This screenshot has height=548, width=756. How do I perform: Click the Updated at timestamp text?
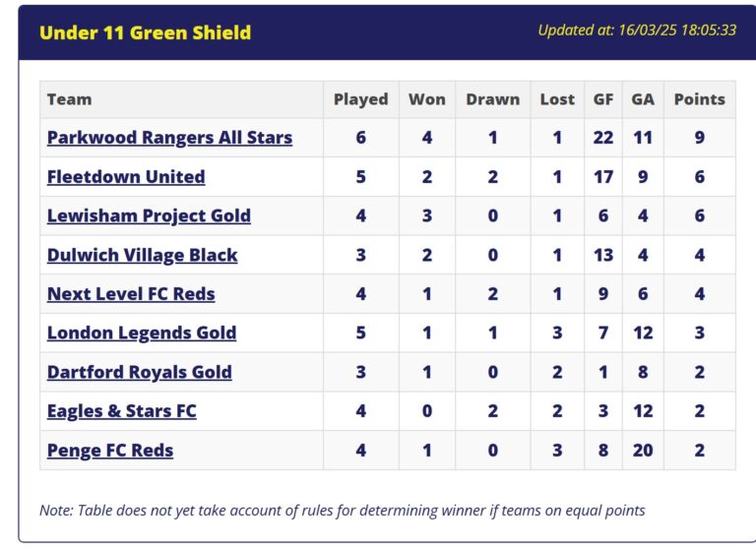pyautogui.click(x=637, y=30)
